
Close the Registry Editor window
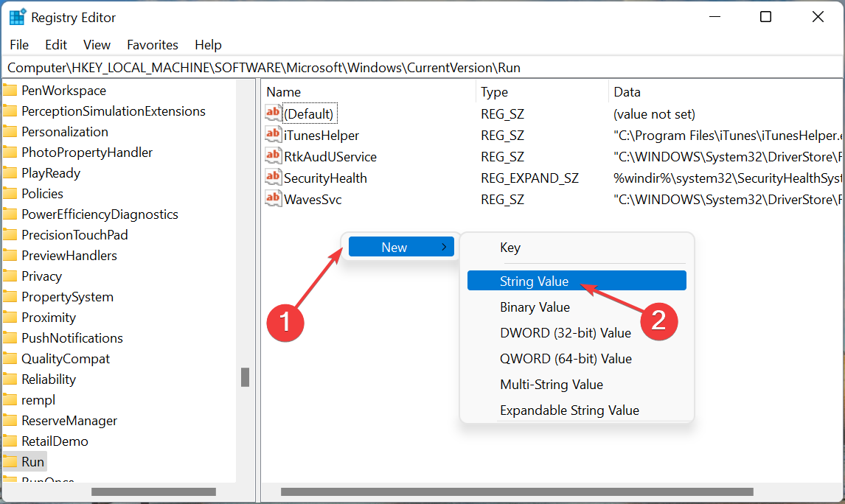tap(818, 17)
